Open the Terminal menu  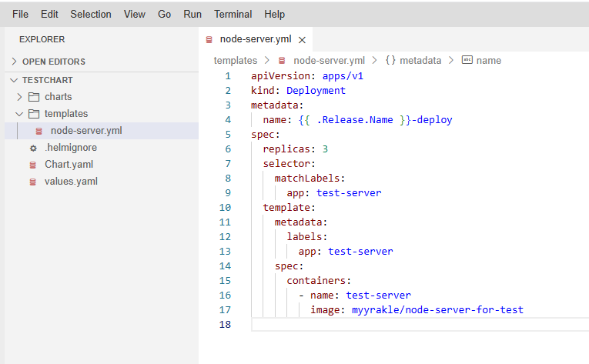point(233,14)
